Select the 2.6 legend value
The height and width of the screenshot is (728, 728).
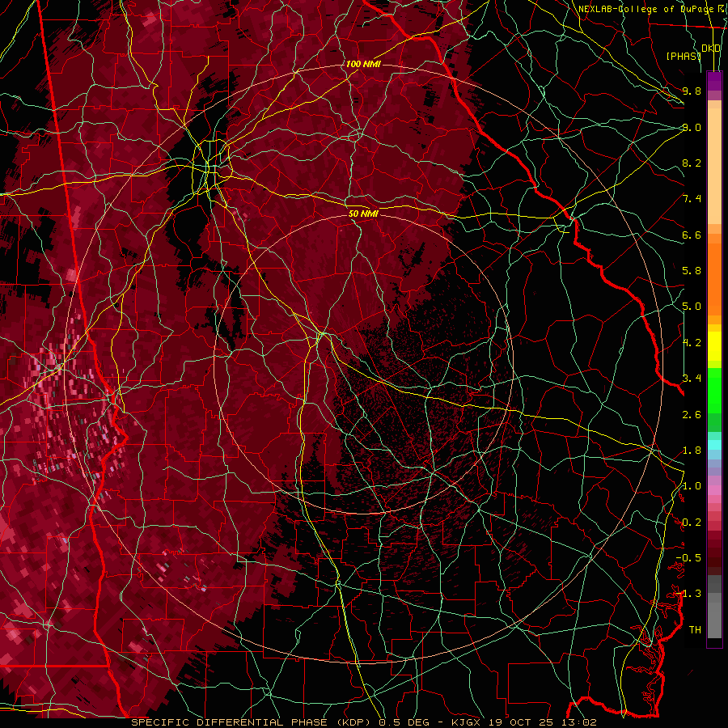pyautogui.click(x=692, y=415)
